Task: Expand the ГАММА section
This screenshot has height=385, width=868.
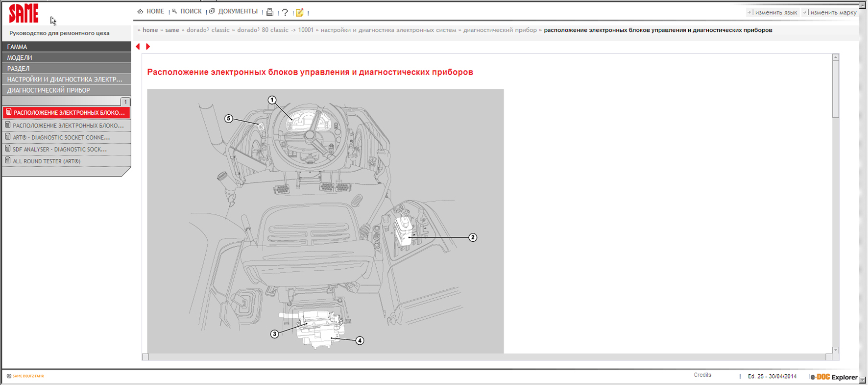Action: click(66, 47)
